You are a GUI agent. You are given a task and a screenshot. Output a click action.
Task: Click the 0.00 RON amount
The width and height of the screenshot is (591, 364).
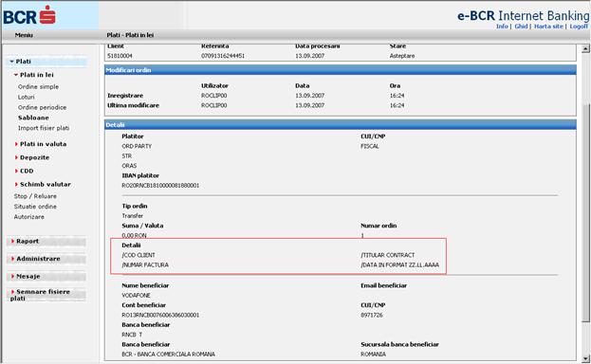pyautogui.click(x=134, y=235)
